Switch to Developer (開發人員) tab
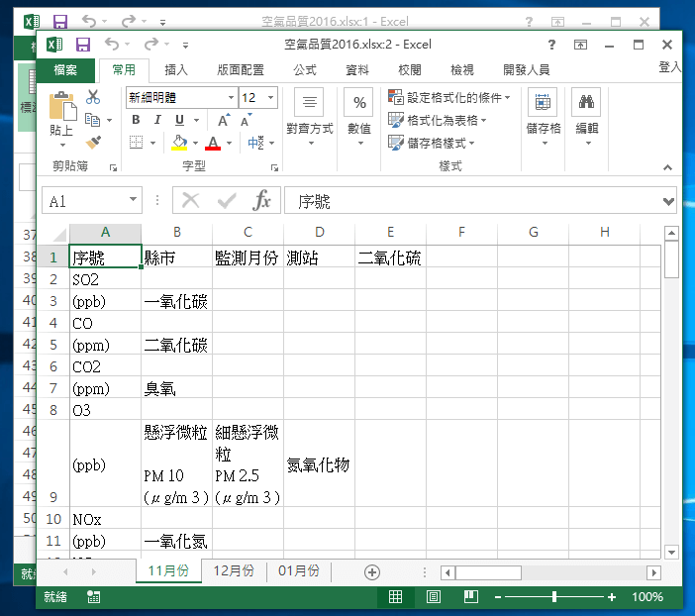Image resolution: width=695 pixels, height=616 pixels. pos(526,69)
